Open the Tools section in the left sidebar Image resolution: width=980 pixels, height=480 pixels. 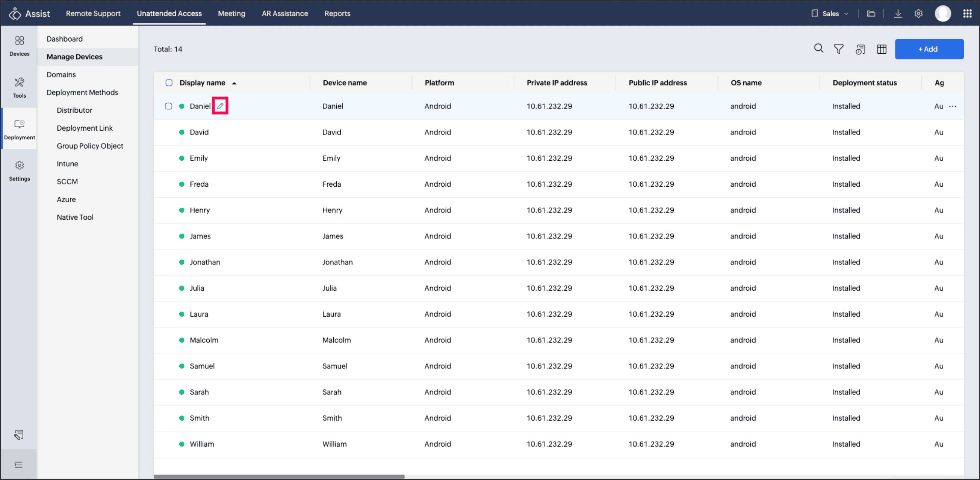pos(19,88)
